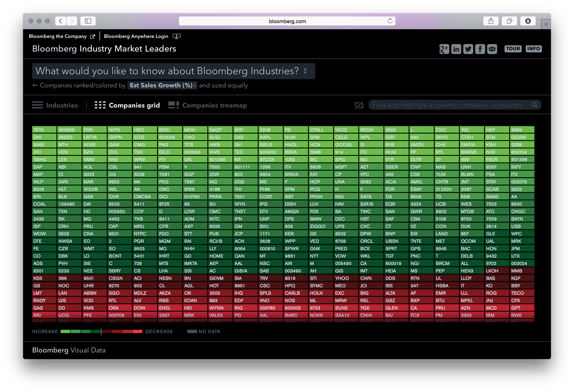
Task: Click the Facebook share icon
Action: (480, 49)
